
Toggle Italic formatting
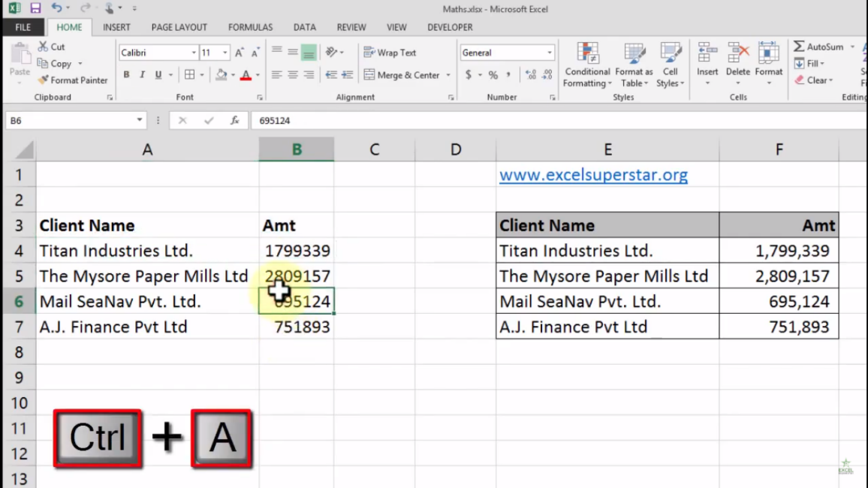[x=142, y=74]
